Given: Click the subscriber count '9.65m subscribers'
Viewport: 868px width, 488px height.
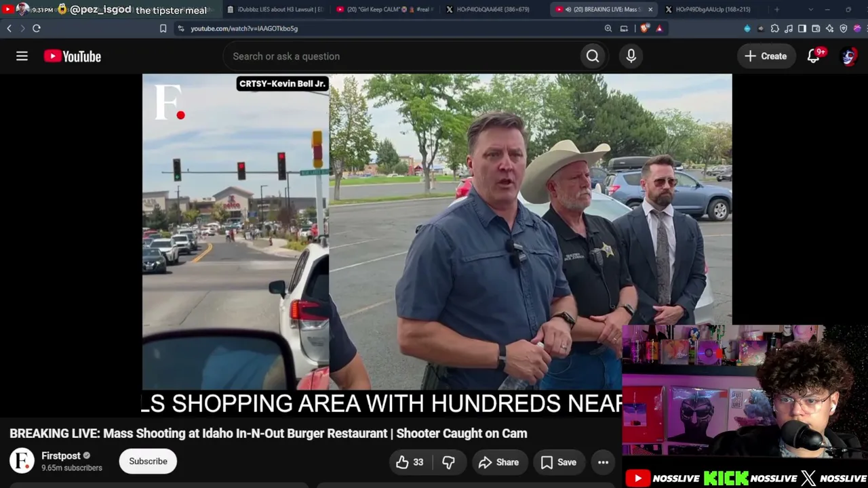Looking at the screenshot, I should 72,468.
